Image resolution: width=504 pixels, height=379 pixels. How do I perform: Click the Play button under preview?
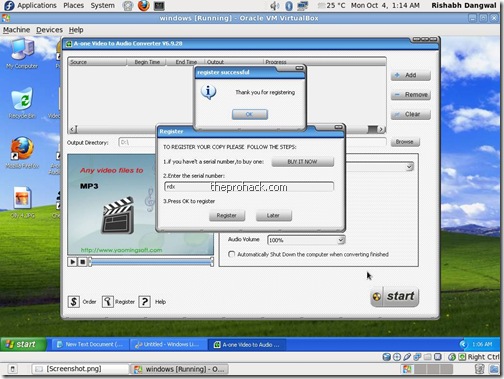coord(72,262)
